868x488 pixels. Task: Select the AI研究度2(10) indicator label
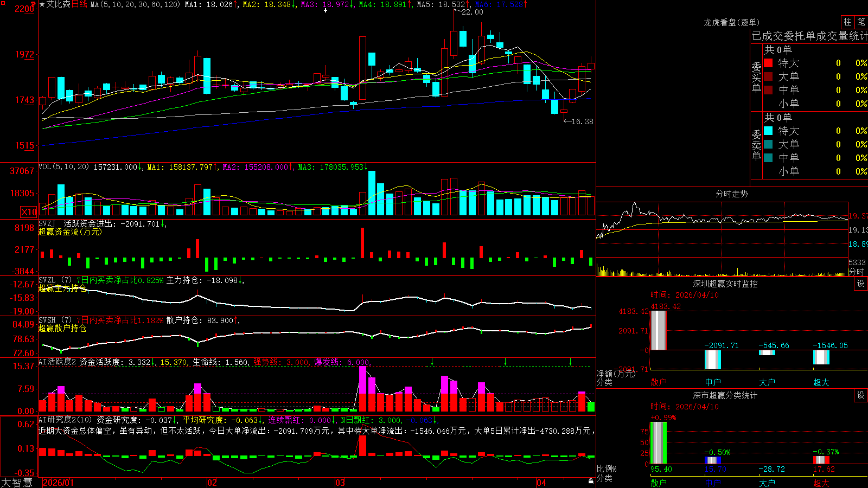tap(65, 420)
